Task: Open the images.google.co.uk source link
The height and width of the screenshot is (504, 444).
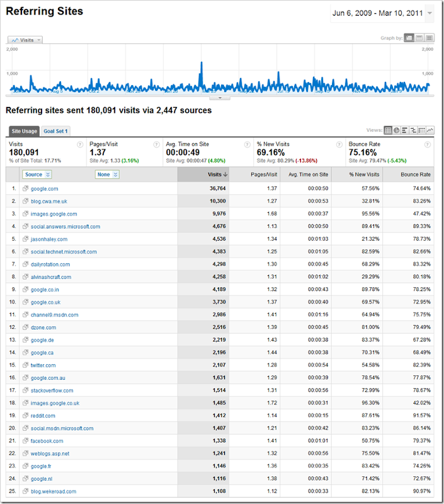Action: (x=55, y=403)
